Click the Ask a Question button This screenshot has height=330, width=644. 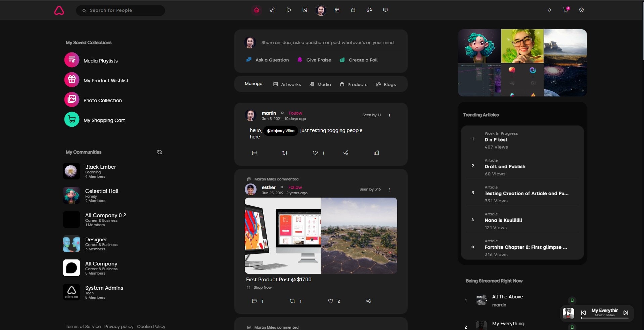click(x=267, y=60)
